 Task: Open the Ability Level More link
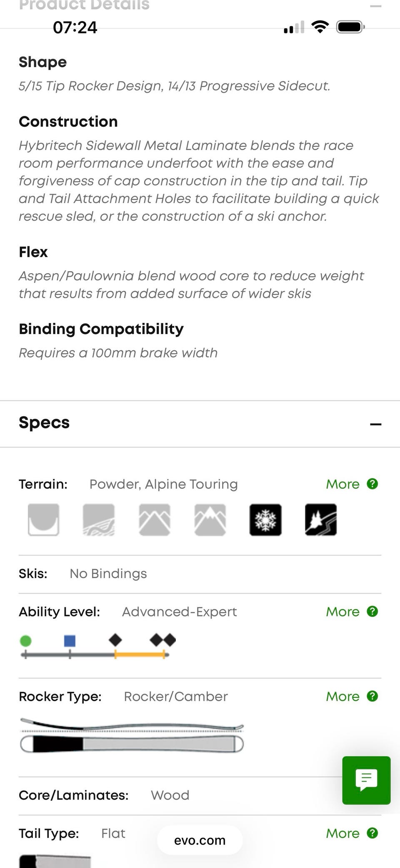(342, 611)
